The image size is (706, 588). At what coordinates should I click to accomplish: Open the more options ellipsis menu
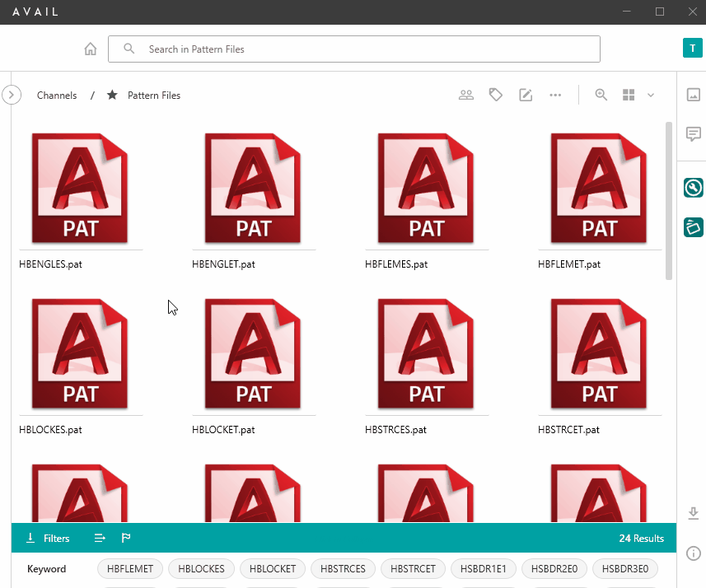pyautogui.click(x=555, y=95)
